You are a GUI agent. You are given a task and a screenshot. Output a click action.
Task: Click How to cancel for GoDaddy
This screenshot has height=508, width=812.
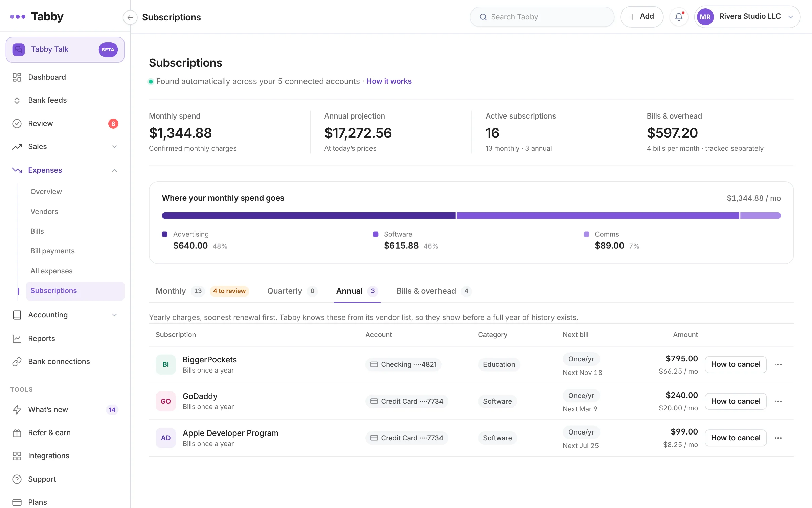(x=736, y=401)
